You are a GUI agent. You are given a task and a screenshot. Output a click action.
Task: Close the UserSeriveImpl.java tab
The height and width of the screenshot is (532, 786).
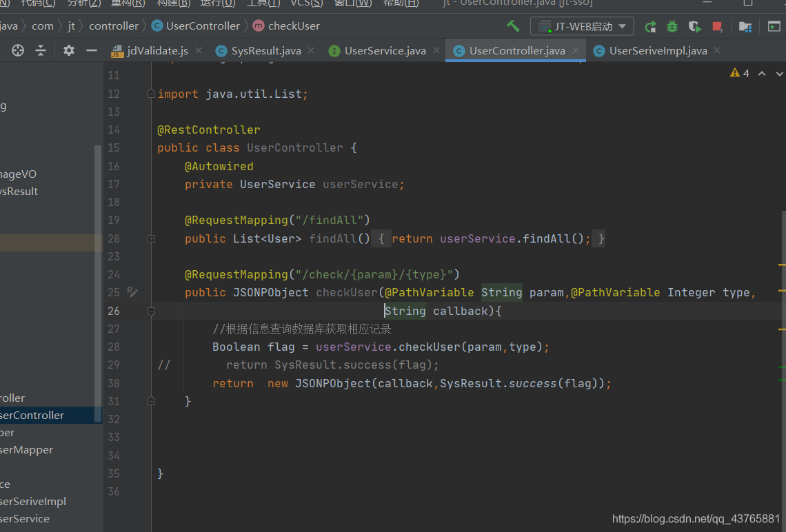point(717,50)
